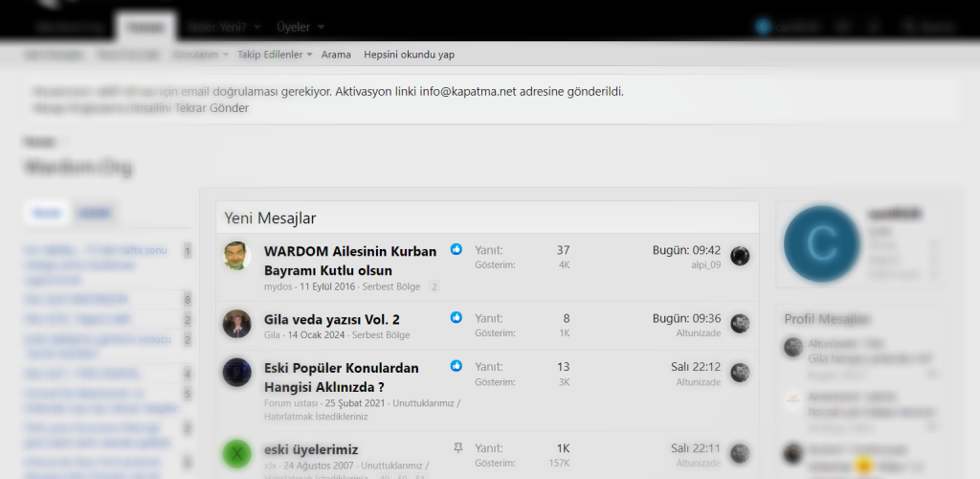Open Gila's avatar beside Gila veda yazısı
The image size is (980, 479).
tap(237, 324)
